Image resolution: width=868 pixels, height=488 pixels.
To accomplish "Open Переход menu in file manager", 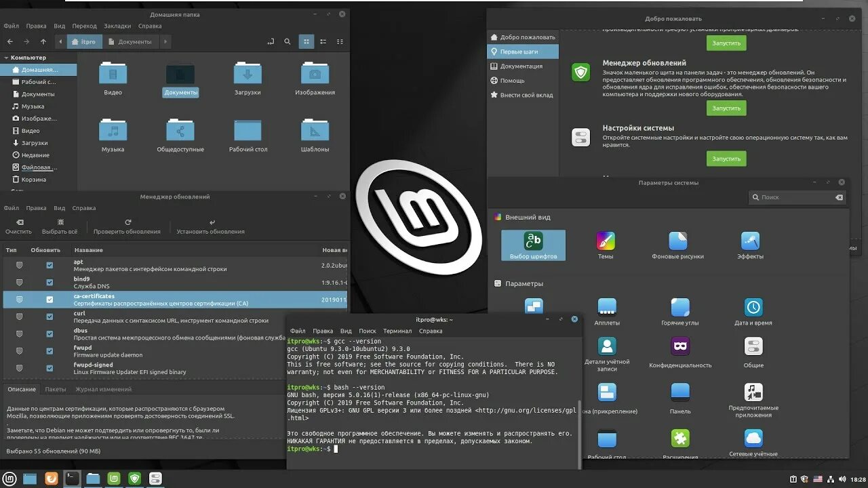I will pyautogui.click(x=85, y=26).
